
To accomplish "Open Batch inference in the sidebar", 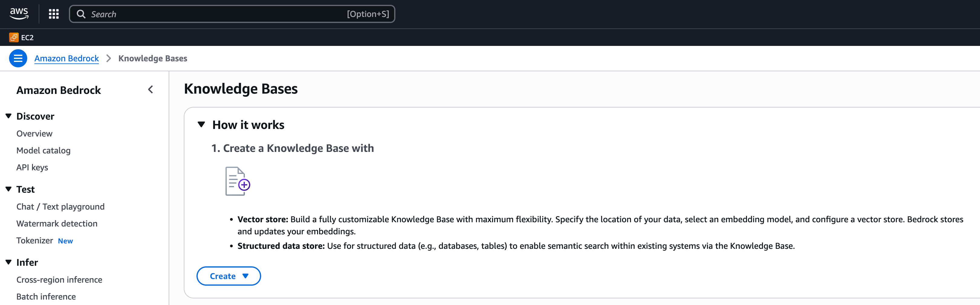I will coord(46,297).
